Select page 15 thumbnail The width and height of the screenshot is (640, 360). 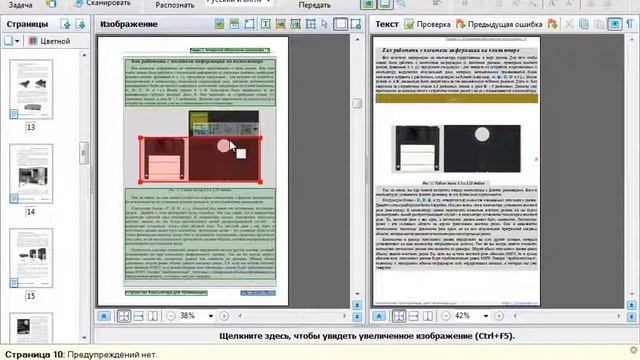coord(31,258)
